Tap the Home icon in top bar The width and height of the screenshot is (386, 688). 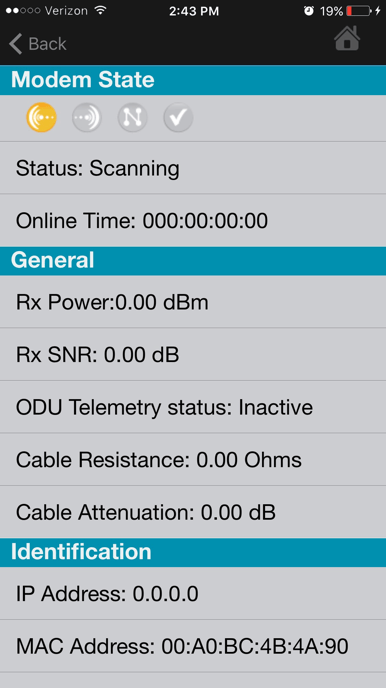(x=347, y=38)
